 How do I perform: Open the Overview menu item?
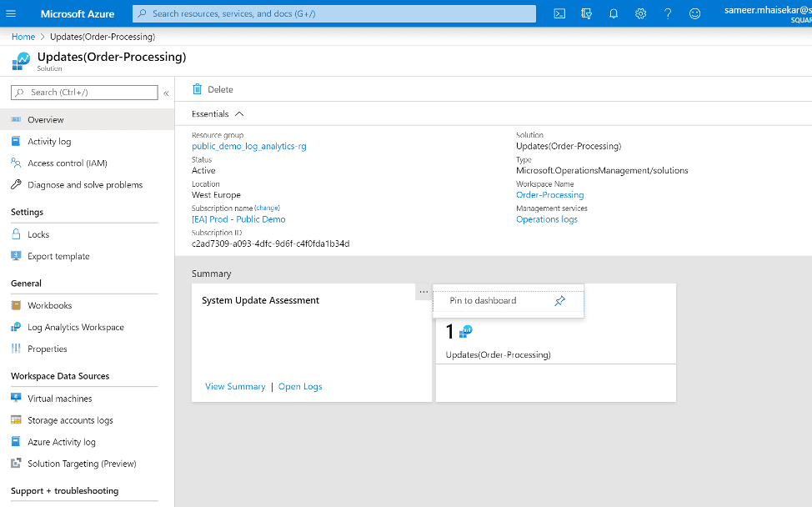tap(87, 119)
